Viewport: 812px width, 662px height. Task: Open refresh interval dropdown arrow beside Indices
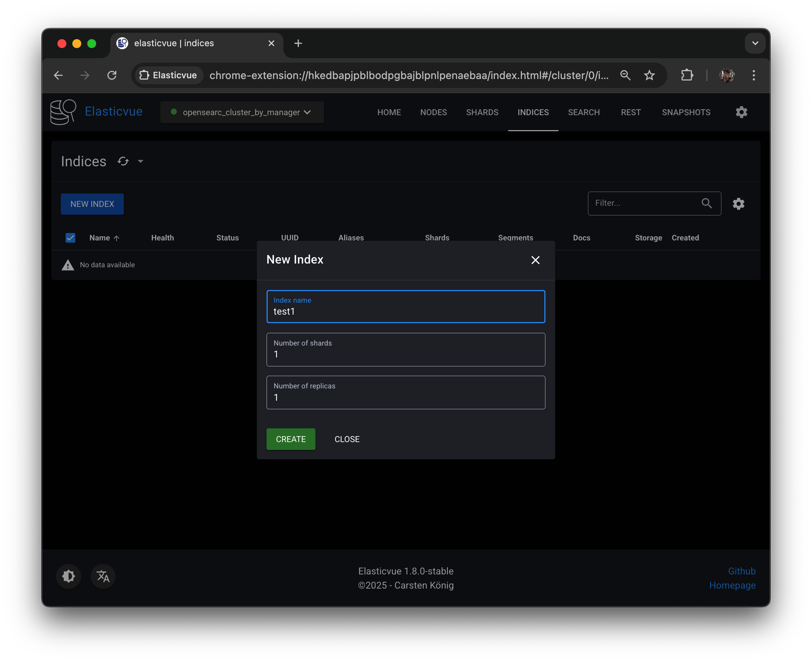[x=140, y=161]
